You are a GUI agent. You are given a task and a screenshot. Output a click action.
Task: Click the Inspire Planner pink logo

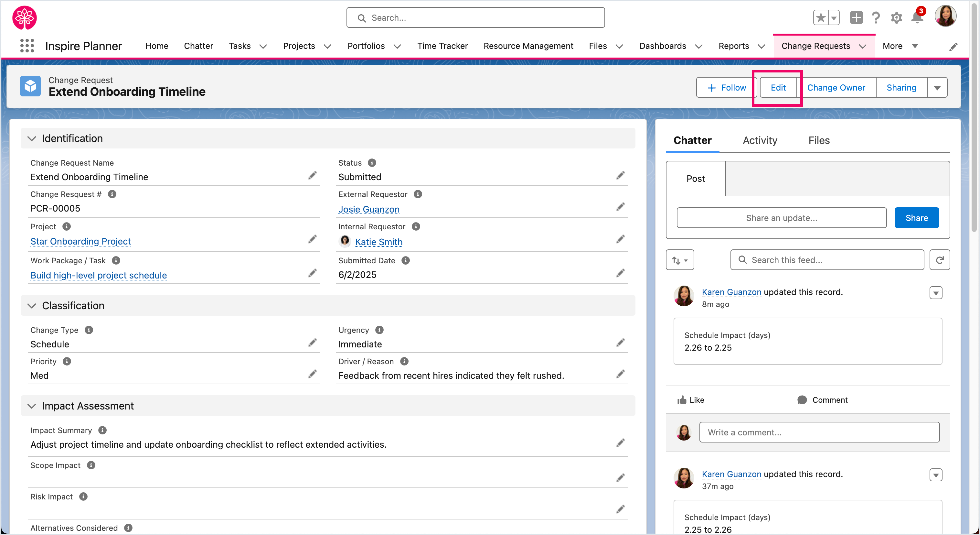[x=24, y=17]
